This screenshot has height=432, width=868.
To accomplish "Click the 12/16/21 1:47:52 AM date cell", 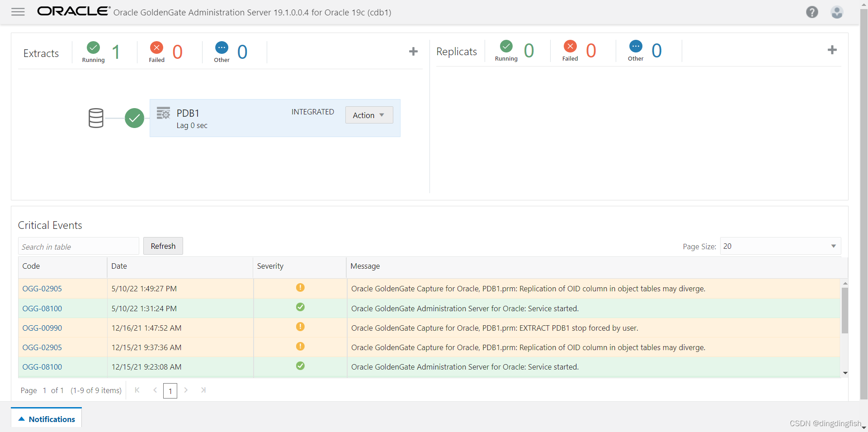I will point(180,328).
